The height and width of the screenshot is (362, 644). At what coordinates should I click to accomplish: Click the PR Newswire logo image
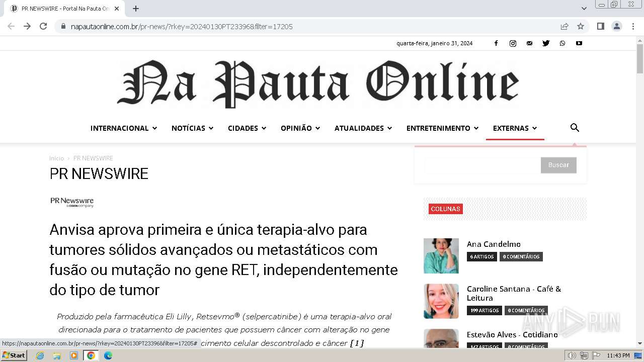72,202
